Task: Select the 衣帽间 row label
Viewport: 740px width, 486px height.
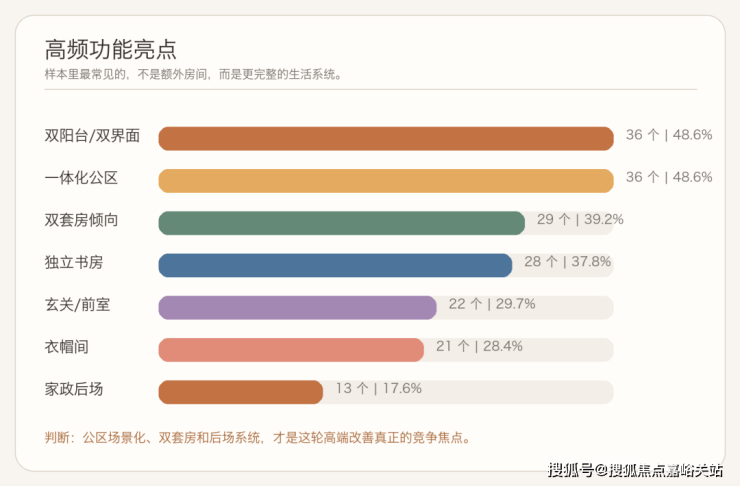Action: coord(67,347)
